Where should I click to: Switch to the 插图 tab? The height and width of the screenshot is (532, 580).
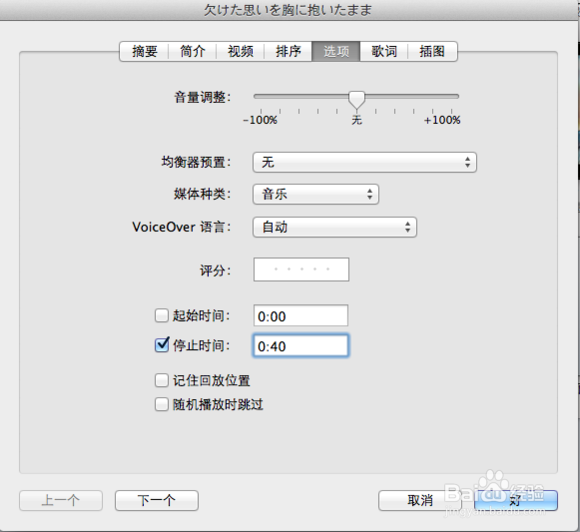pos(432,51)
